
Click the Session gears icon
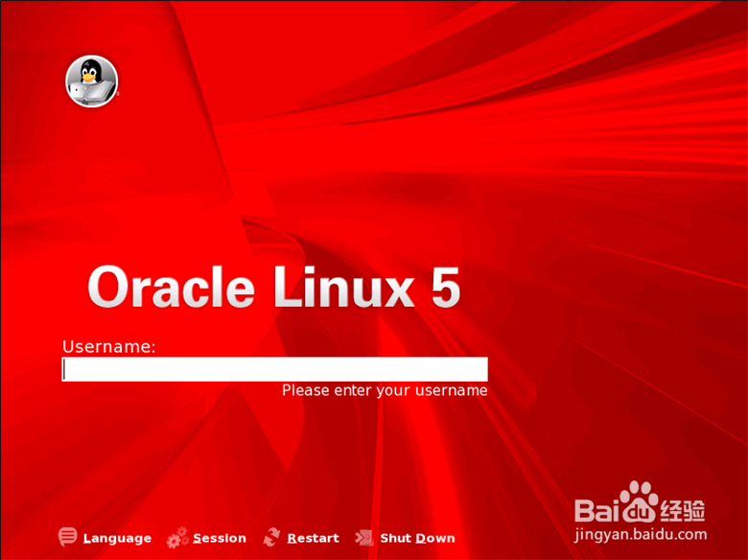pos(177,537)
